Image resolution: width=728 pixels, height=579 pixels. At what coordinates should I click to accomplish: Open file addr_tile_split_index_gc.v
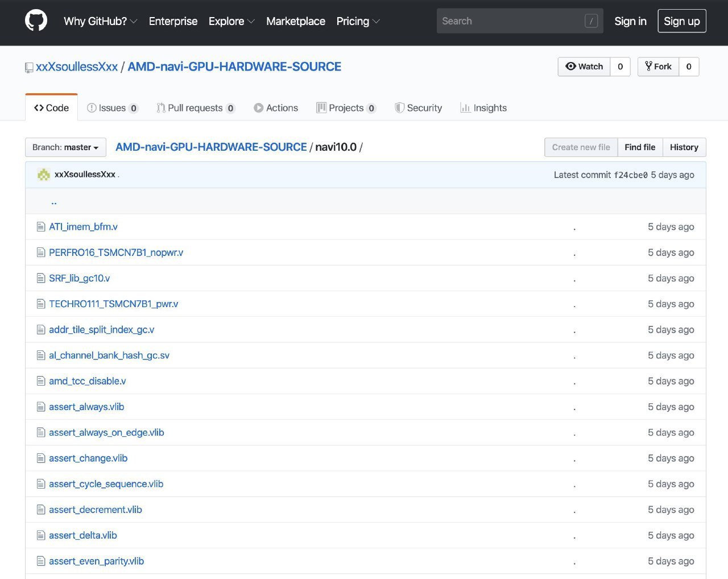point(101,329)
